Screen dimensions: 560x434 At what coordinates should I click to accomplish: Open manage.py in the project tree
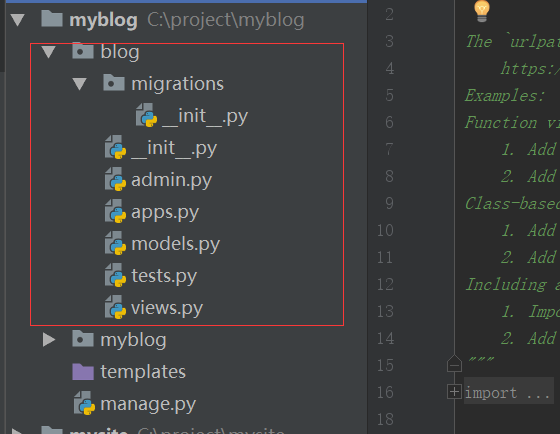point(148,404)
